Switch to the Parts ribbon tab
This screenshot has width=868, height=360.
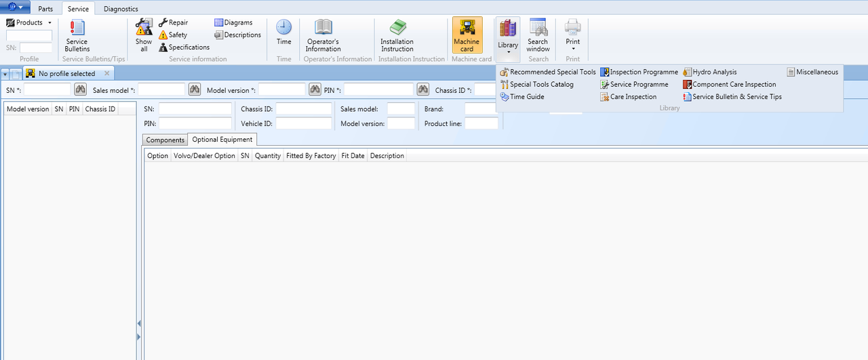tap(45, 9)
